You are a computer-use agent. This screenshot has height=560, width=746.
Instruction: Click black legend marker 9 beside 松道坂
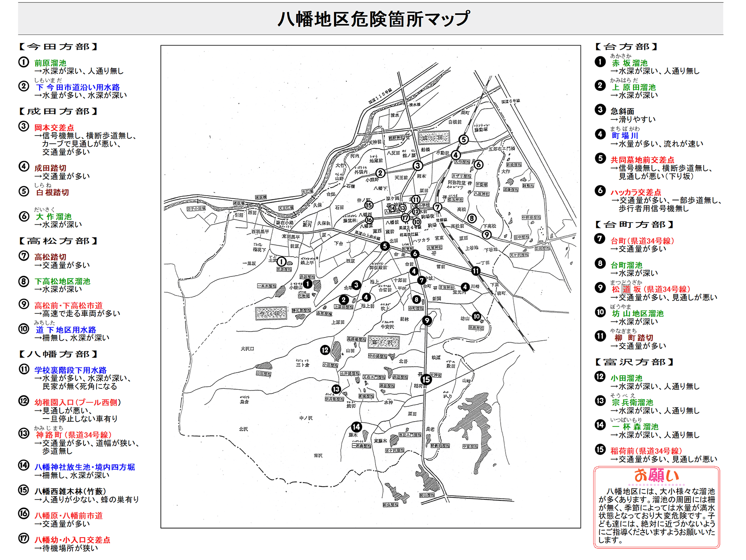(x=600, y=288)
